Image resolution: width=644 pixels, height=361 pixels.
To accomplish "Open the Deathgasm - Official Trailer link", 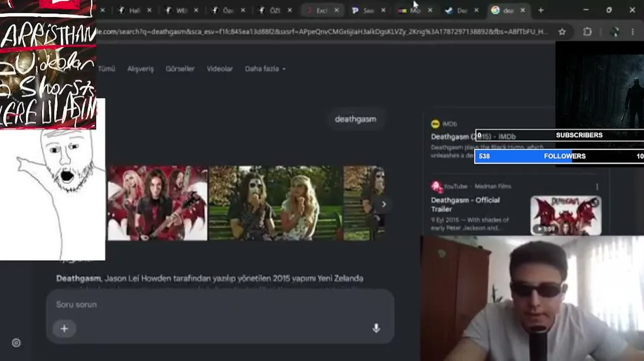I will point(465,205).
